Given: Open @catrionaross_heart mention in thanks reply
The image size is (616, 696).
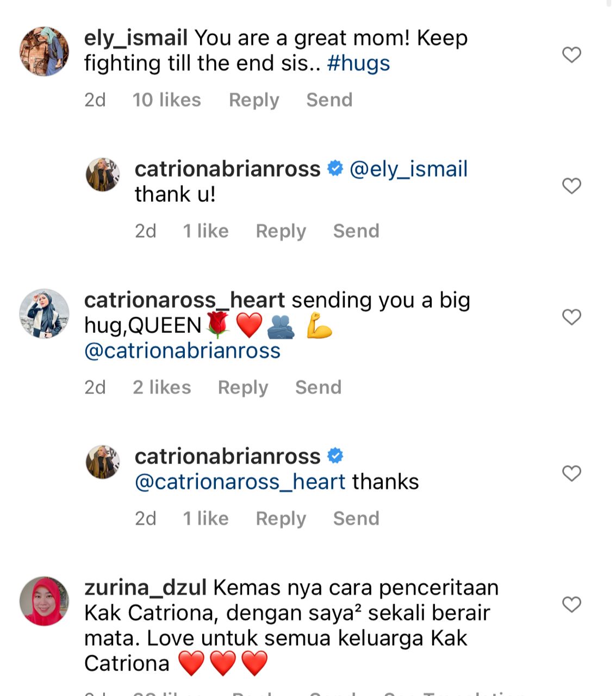Looking at the screenshot, I should coord(240,482).
